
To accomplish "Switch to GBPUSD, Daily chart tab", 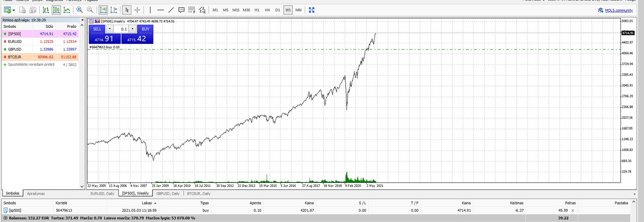I will (168, 193).
